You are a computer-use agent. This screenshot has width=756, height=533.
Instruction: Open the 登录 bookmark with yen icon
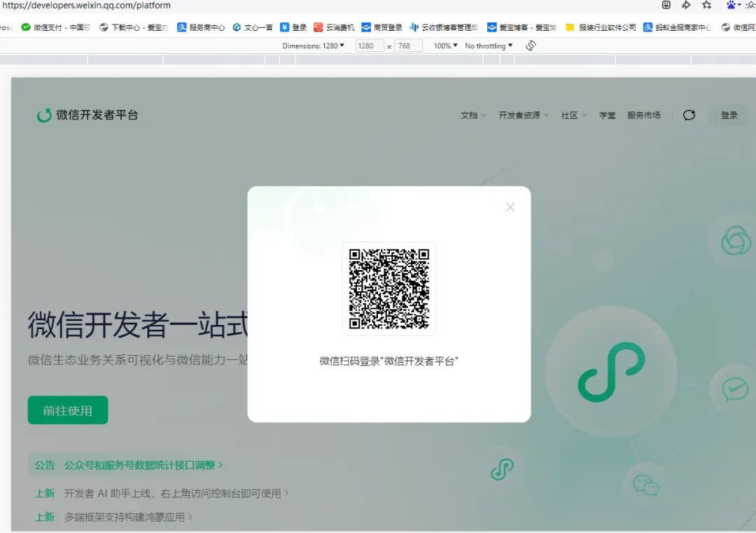[293, 27]
